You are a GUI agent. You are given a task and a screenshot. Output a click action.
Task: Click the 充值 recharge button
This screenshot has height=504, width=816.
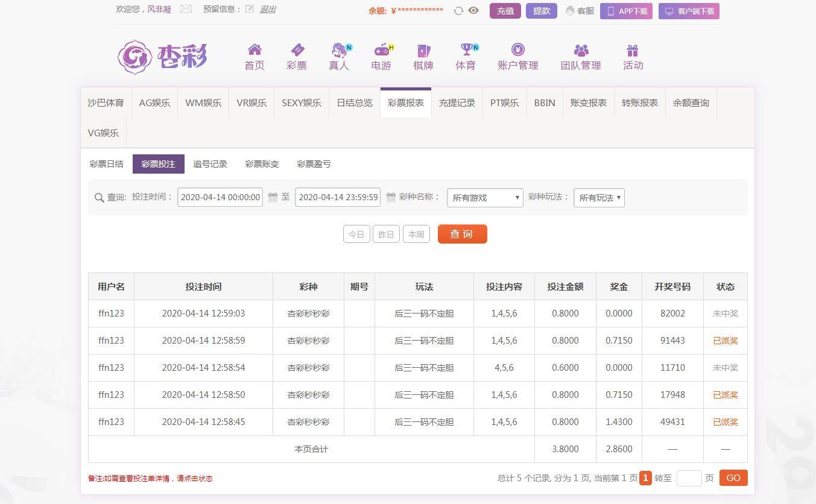coord(505,11)
